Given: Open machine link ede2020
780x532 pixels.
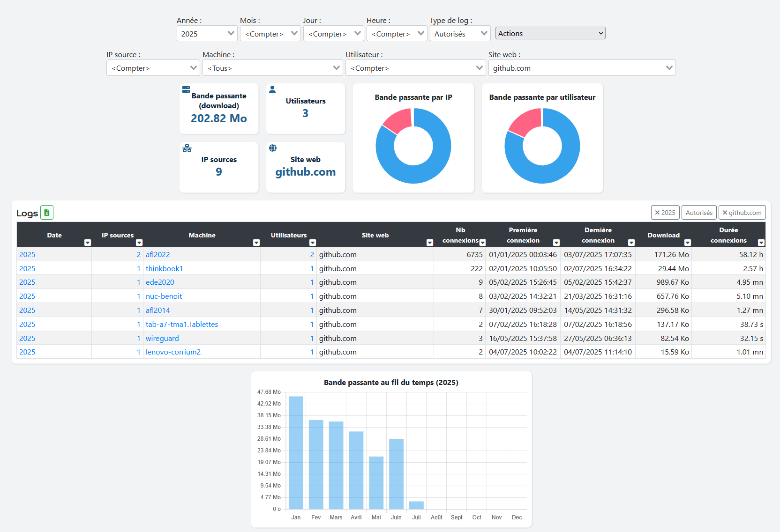Looking at the screenshot, I should pos(160,282).
